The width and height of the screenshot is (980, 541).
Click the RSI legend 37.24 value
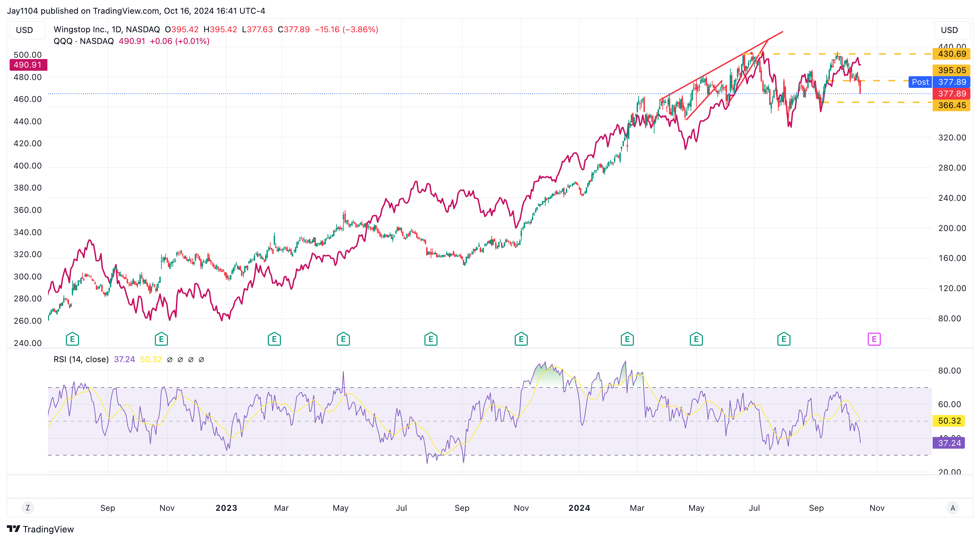pos(124,359)
